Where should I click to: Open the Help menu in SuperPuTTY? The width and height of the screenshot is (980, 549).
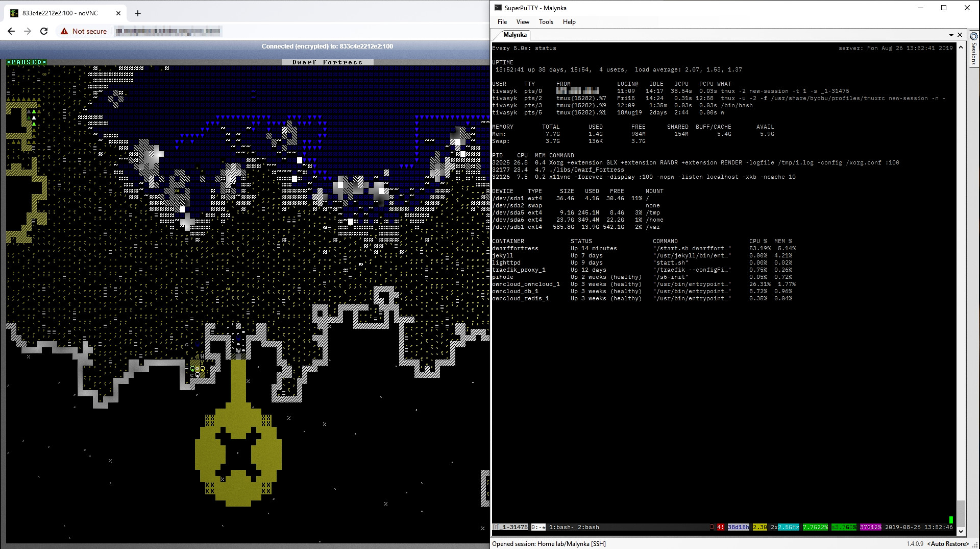569,22
